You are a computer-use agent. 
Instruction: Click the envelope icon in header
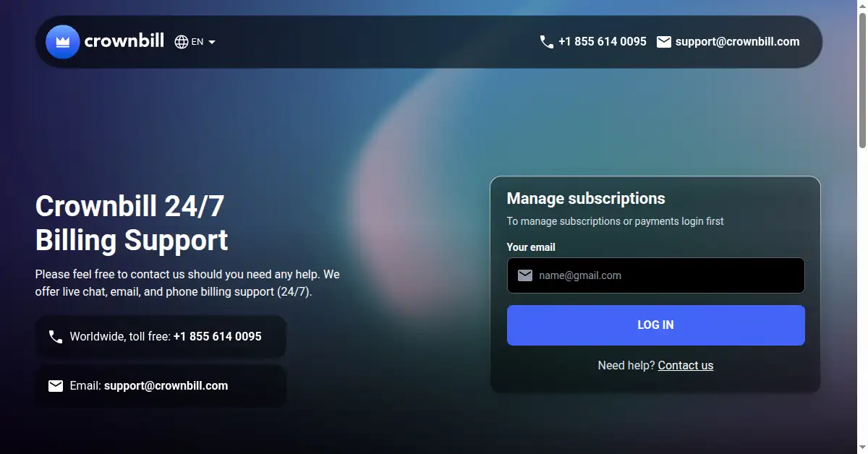coord(664,42)
